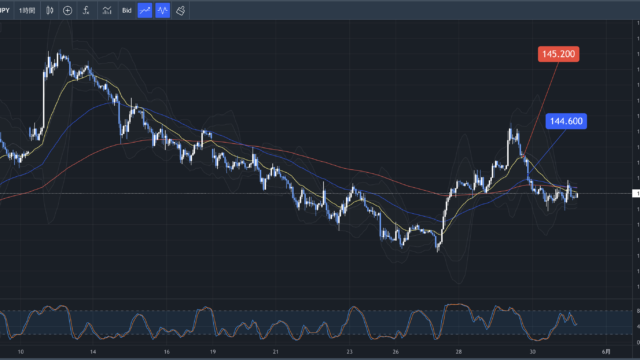Screen dimensions: 640x360
Task: Switch the Bid price display
Action: click(127, 10)
